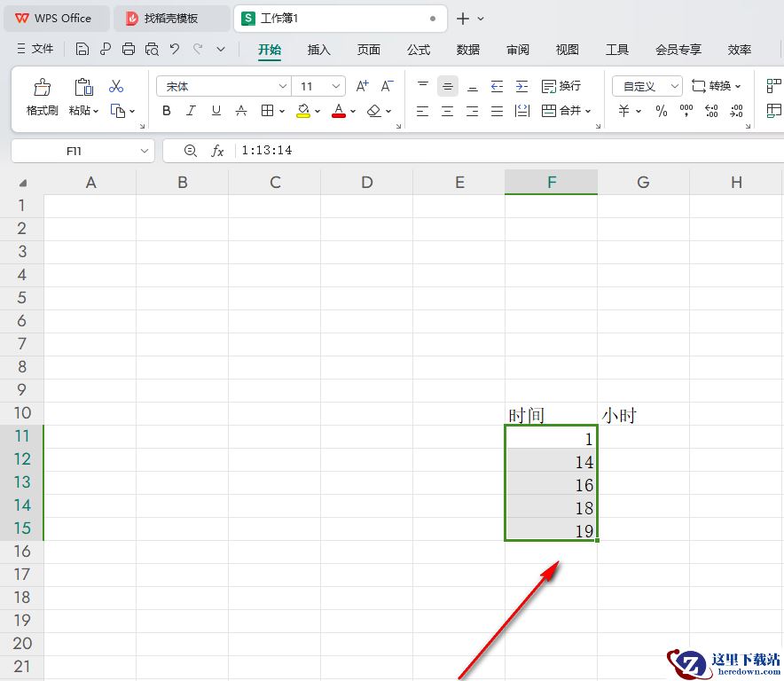This screenshot has height=681, width=784.
Task: Increase font size with A+ icon
Action: tap(363, 86)
